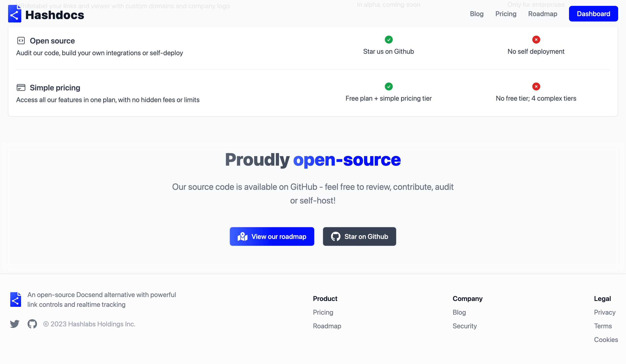Screen dimensions: 626x364
Task: Click the Product footer heading
Action: 325,299
